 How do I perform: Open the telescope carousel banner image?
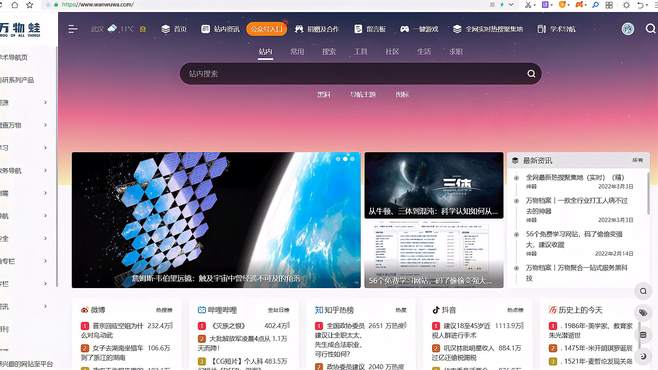[x=216, y=220]
